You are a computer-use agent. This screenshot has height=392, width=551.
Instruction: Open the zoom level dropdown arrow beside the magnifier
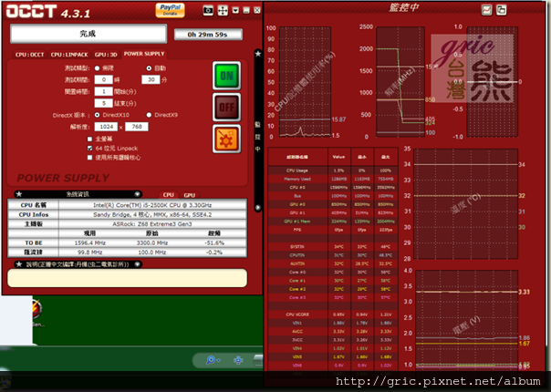(x=219, y=360)
